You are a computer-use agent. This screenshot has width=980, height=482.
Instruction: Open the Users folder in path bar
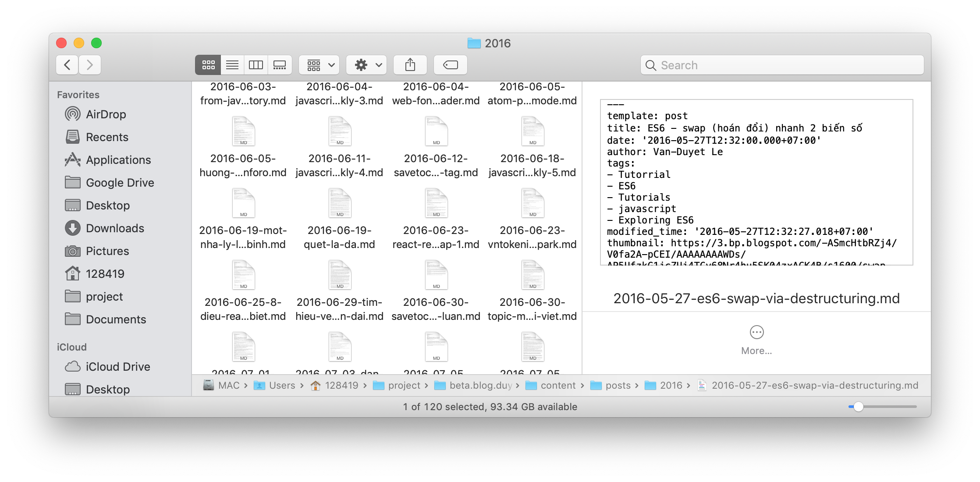point(282,386)
